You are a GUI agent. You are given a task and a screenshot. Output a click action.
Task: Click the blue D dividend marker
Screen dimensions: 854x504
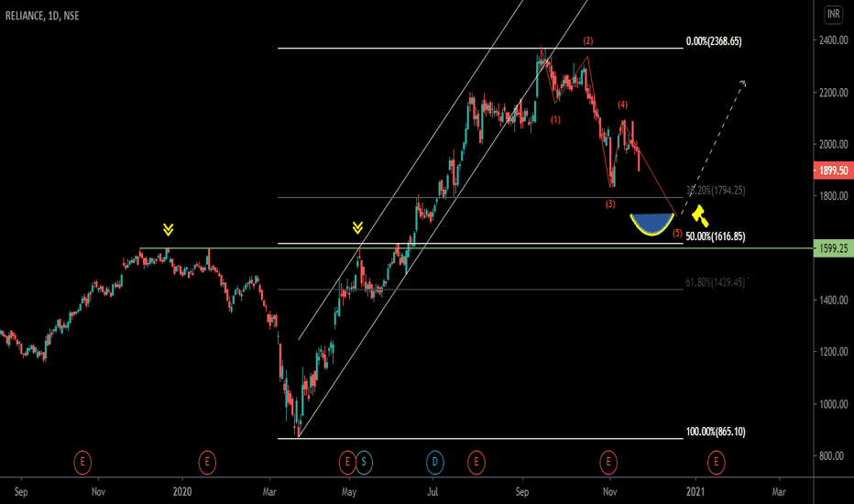click(x=434, y=462)
